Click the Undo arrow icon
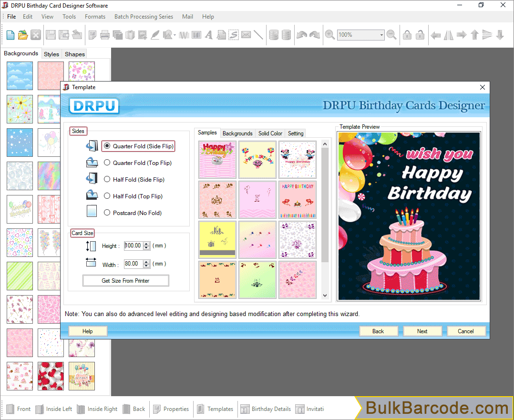 pos(301,35)
